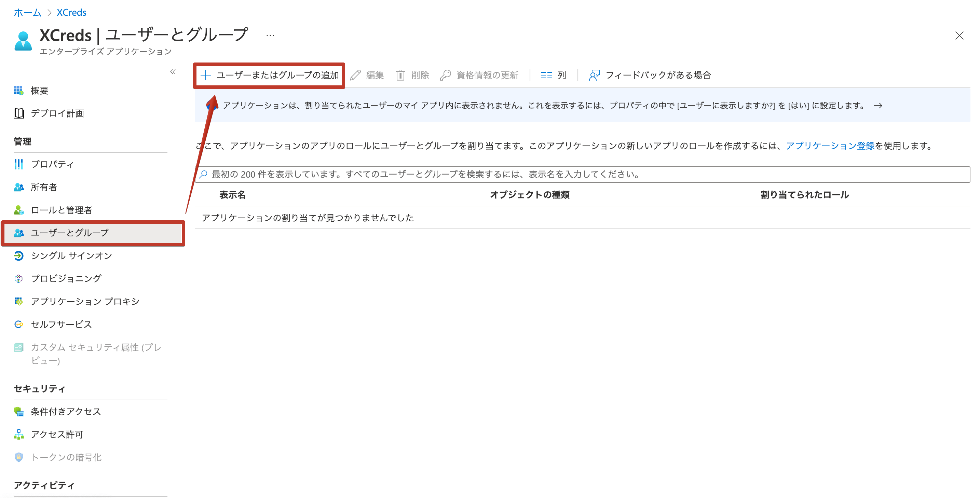
Task: Open the アプリケーション登録 link
Action: pos(830,146)
